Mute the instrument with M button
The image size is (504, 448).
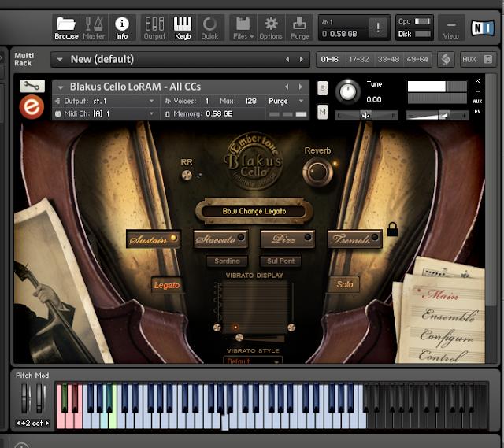(x=322, y=112)
